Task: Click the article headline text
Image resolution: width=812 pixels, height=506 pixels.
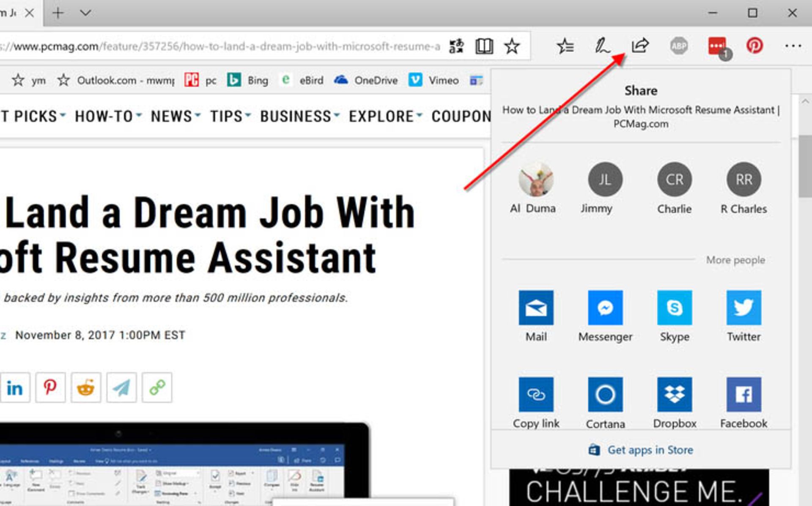Action: point(207,234)
